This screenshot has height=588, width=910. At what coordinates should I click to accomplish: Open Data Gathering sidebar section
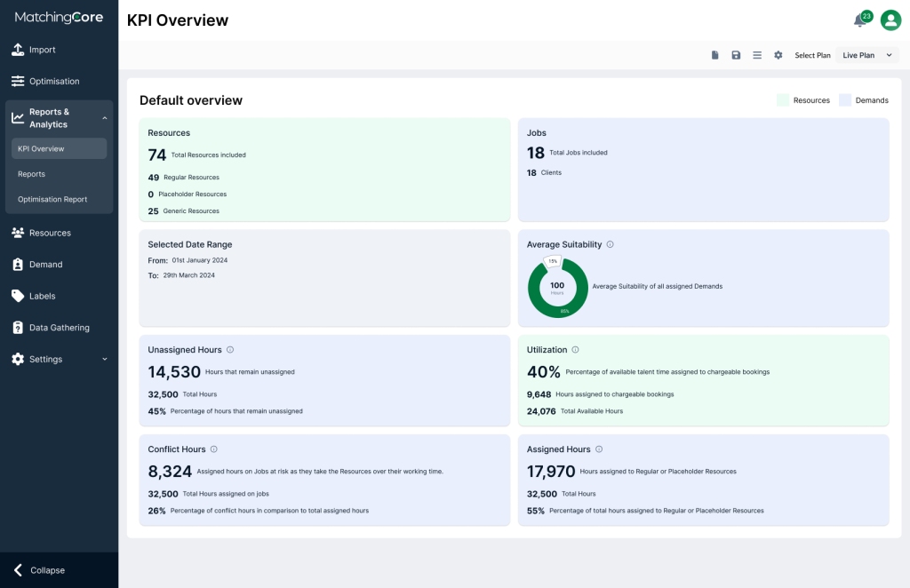point(60,328)
